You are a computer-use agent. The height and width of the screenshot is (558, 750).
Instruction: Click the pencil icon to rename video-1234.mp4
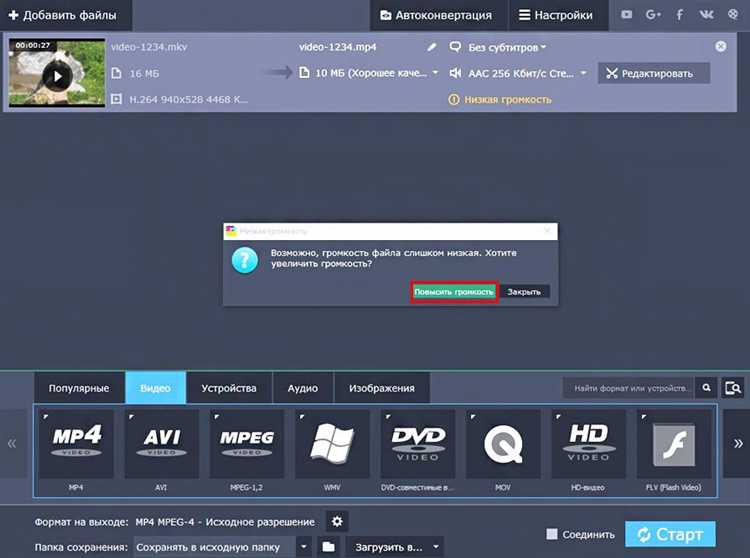point(432,47)
